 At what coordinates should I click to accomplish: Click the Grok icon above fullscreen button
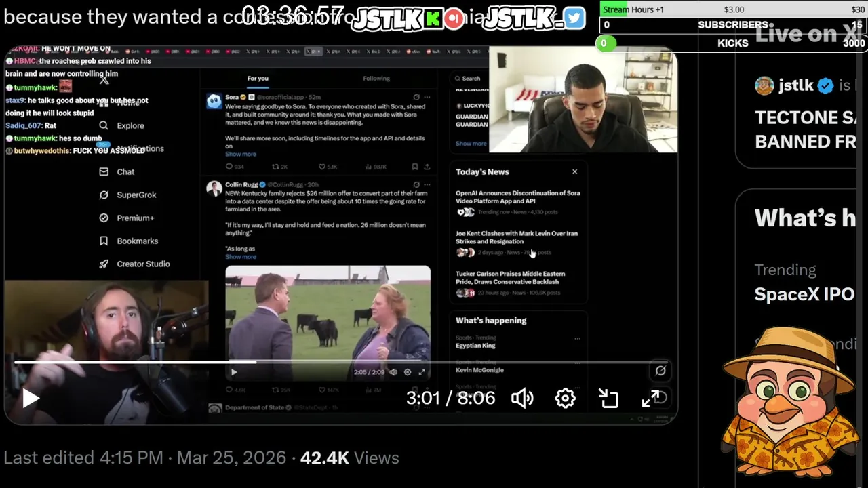point(660,371)
